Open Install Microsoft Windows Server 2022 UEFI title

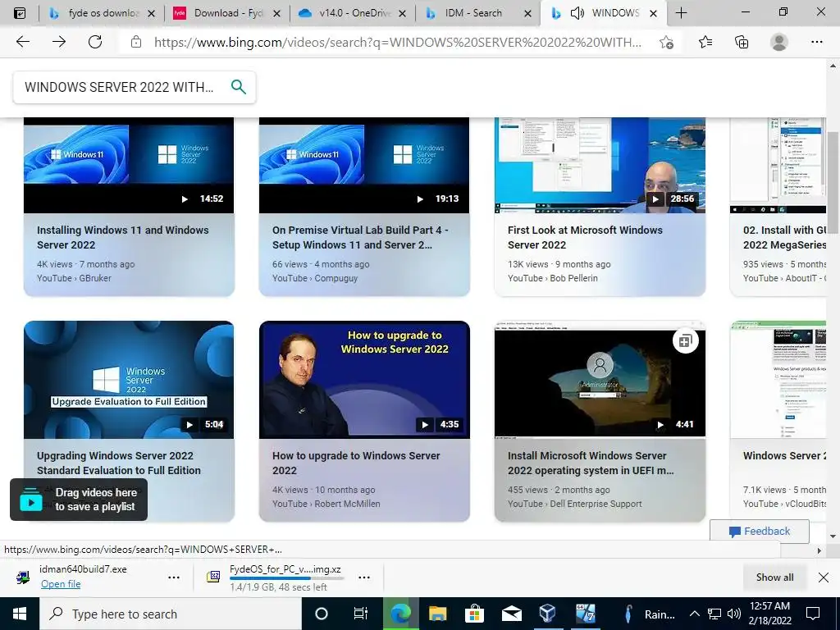pyautogui.click(x=591, y=463)
